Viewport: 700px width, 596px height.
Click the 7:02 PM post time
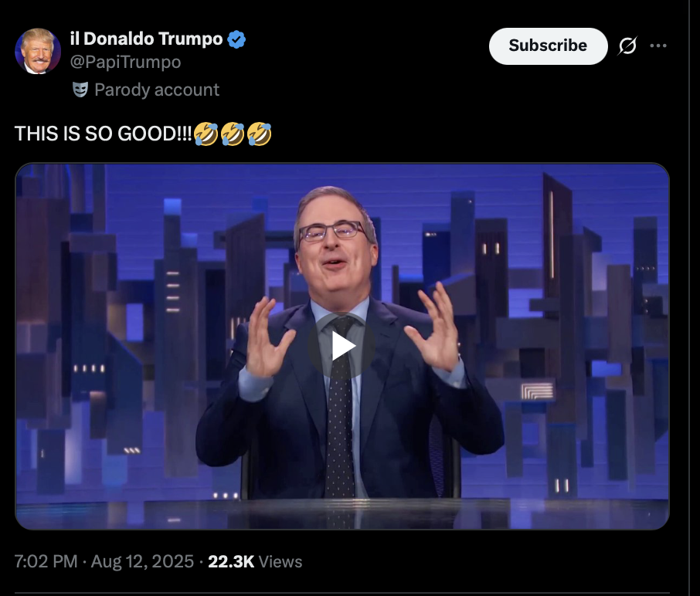pyautogui.click(x=46, y=561)
